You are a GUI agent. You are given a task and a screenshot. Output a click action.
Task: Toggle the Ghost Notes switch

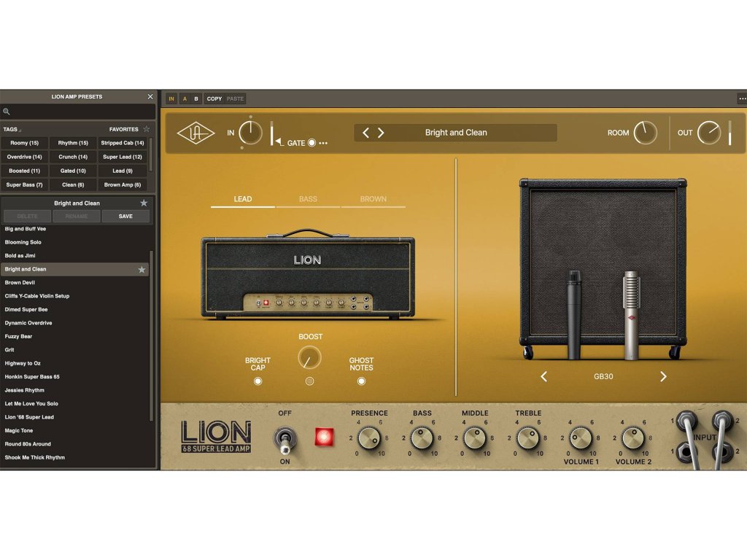point(361,381)
